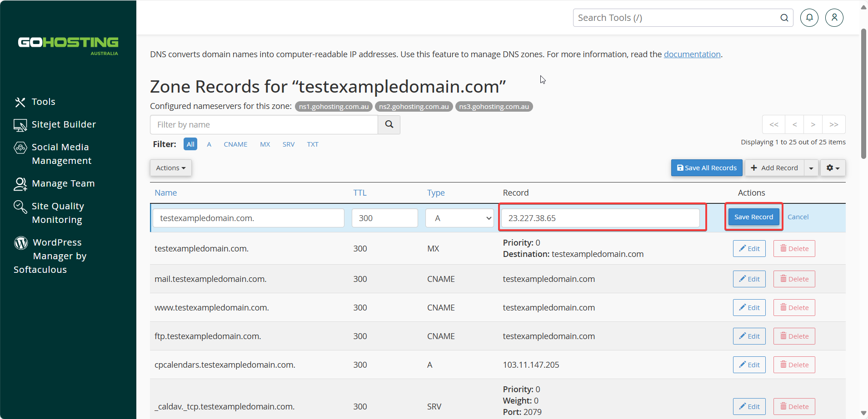This screenshot has height=419, width=868.
Task: Select the TXT record filter
Action: pyautogui.click(x=313, y=144)
